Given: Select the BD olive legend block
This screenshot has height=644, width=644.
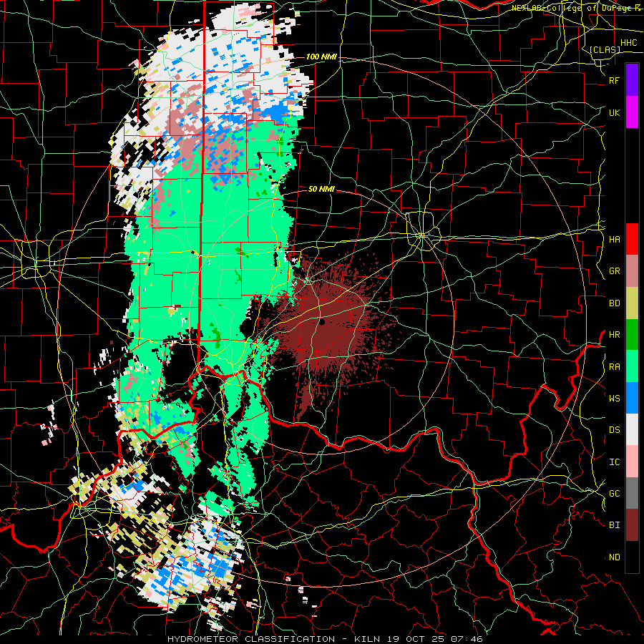Looking at the screenshot, I should 632,303.
